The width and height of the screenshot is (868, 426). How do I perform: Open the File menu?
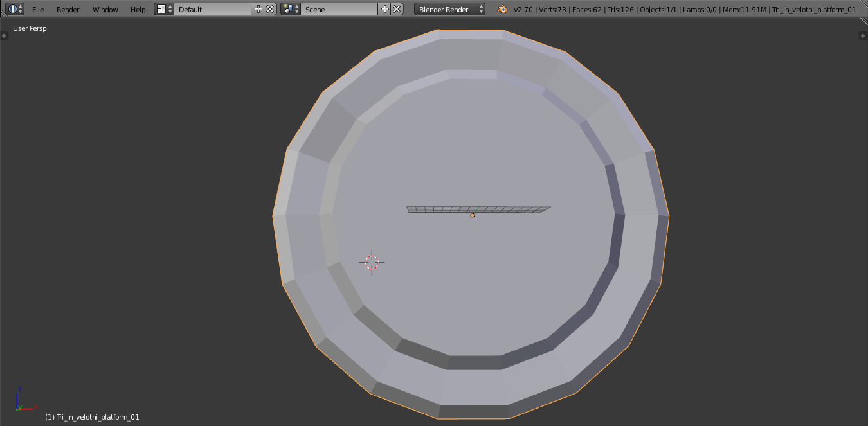coord(38,10)
